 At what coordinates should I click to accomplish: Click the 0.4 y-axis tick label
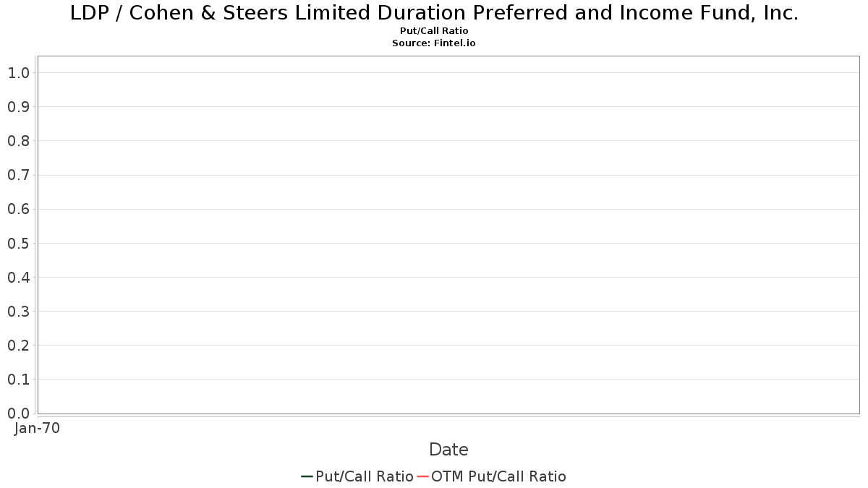[x=18, y=277]
